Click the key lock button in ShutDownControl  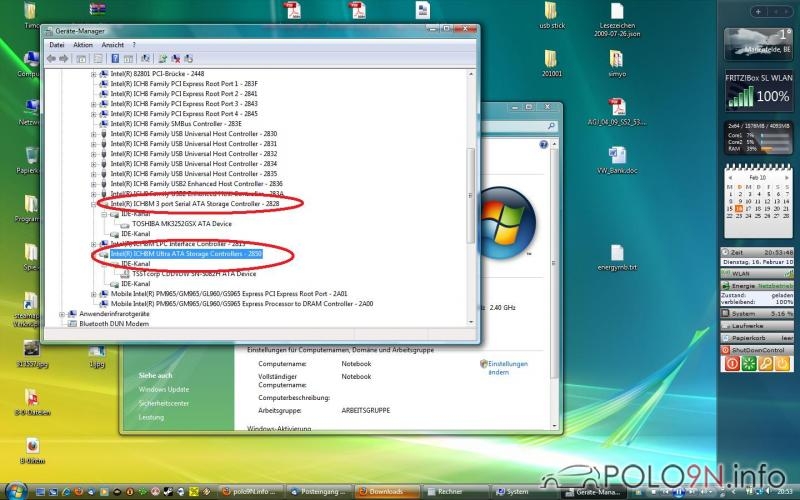(766, 363)
